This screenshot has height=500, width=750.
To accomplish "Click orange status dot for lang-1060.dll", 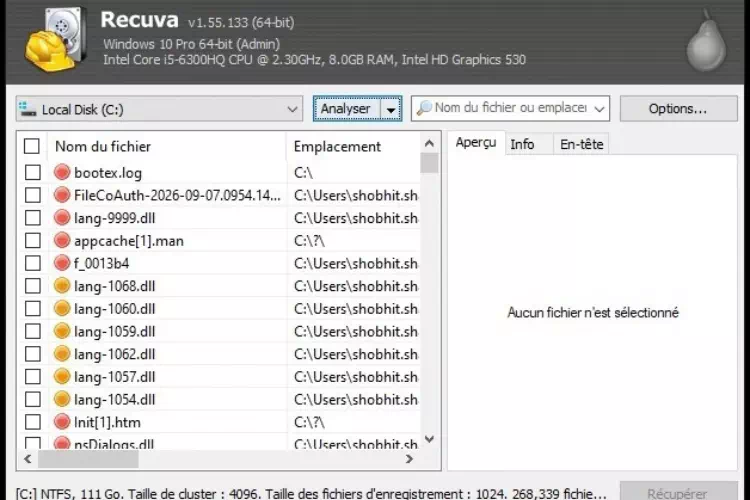I will pos(62,308).
